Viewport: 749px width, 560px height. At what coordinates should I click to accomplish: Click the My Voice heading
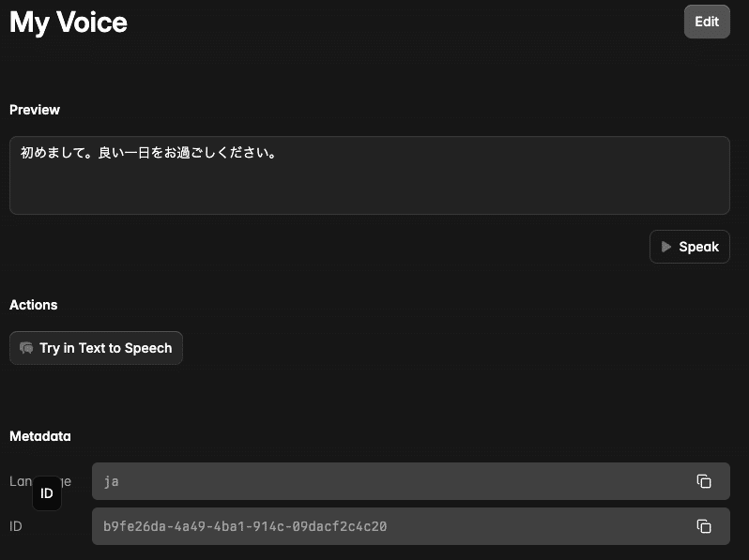pyautogui.click(x=69, y=23)
